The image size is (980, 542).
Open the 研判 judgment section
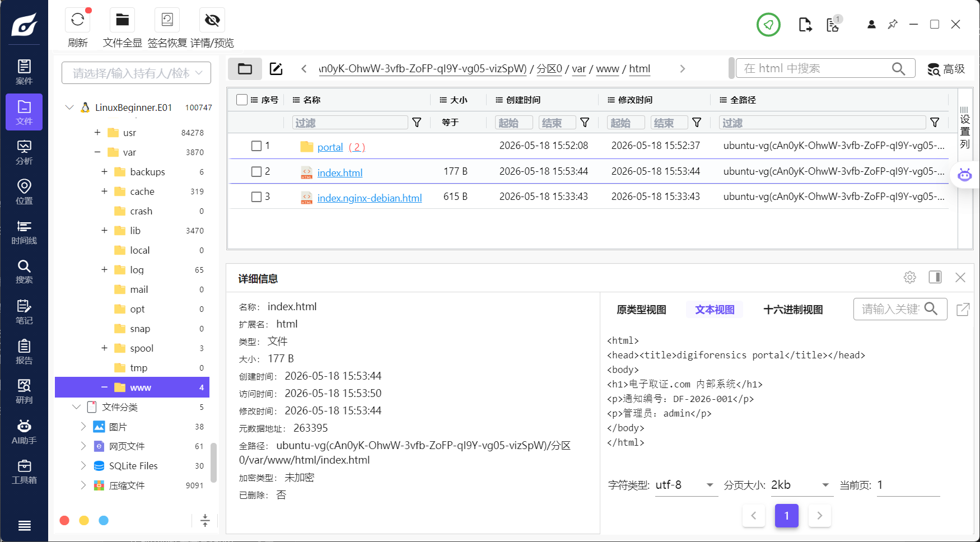point(24,391)
